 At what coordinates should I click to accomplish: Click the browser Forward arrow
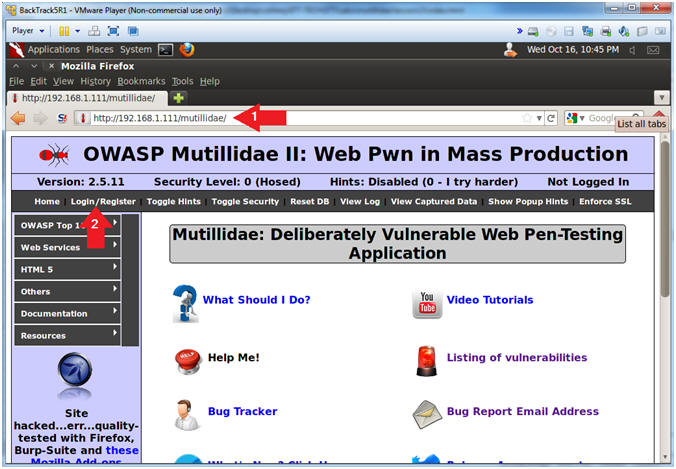[x=40, y=118]
